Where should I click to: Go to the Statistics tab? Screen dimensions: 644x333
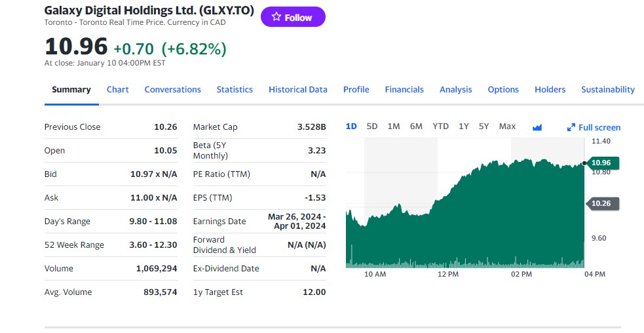click(x=235, y=90)
